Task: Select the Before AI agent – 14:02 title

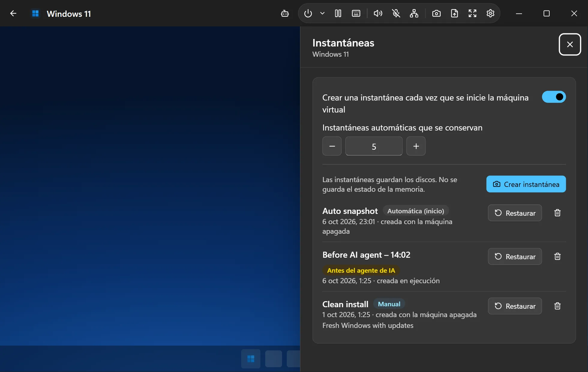Action: point(366,255)
